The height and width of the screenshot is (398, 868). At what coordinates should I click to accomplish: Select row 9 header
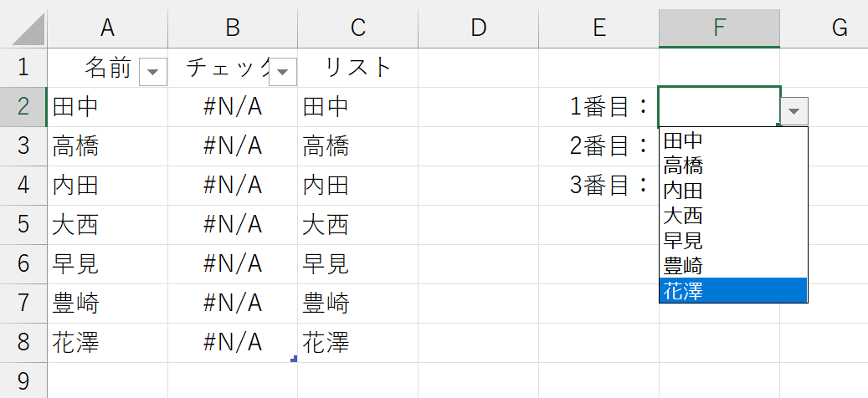[x=23, y=380]
